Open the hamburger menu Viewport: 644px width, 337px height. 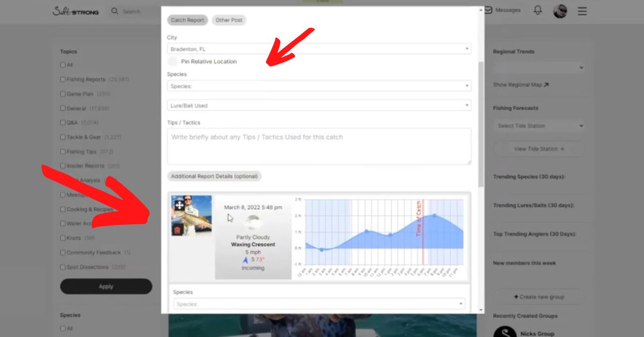[582, 11]
